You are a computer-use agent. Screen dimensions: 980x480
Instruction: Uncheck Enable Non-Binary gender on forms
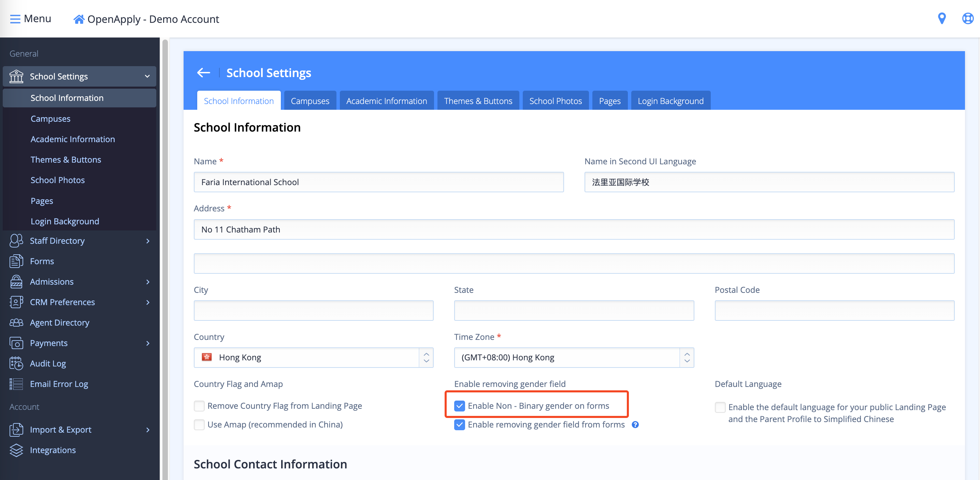459,406
